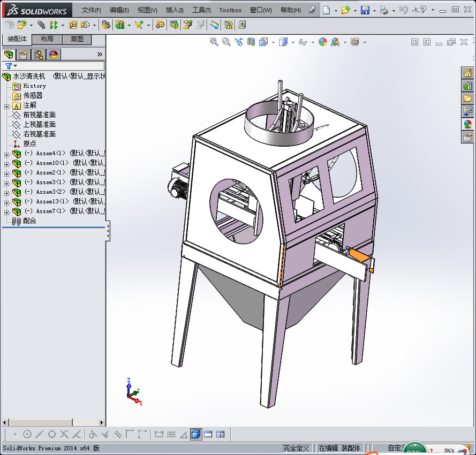476x455 pixels.
Task: Click the Move Component icon
Action: click(x=85, y=25)
